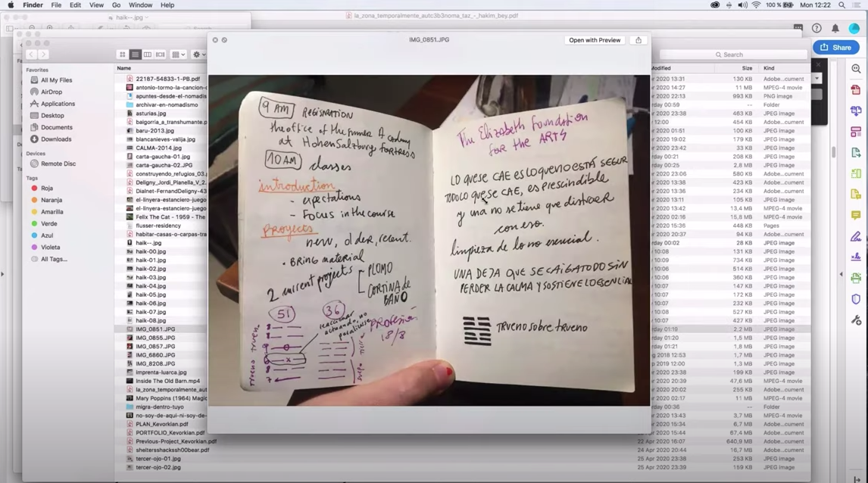Open the Edit menu
The width and height of the screenshot is (868, 483).
[x=75, y=5]
